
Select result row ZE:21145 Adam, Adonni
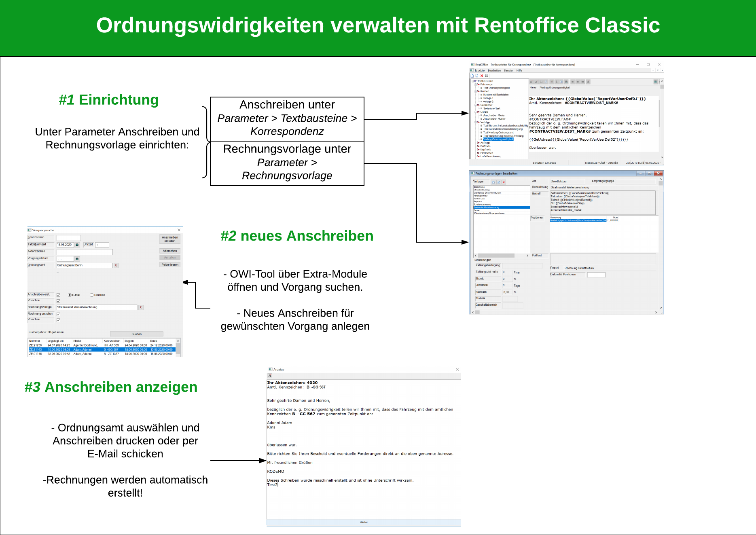point(102,350)
